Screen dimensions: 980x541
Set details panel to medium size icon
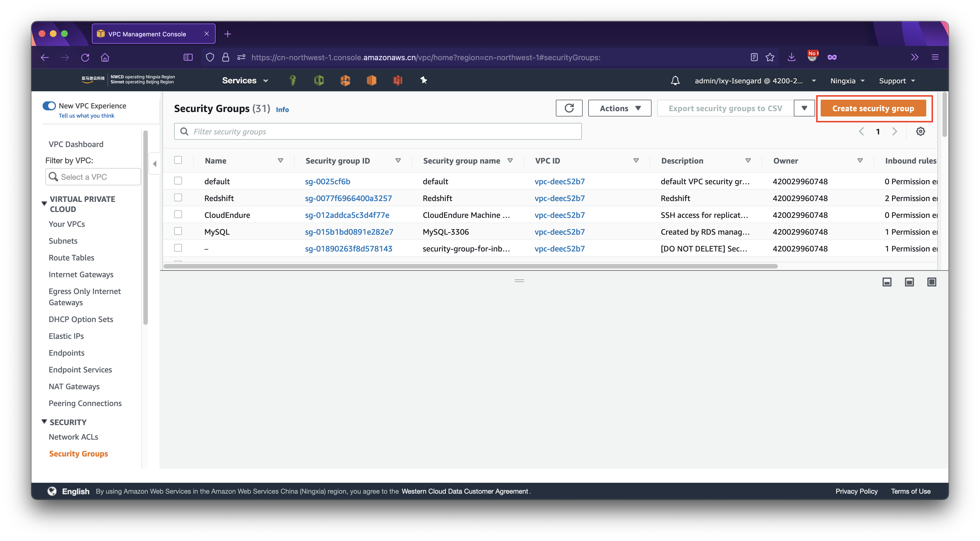909,282
